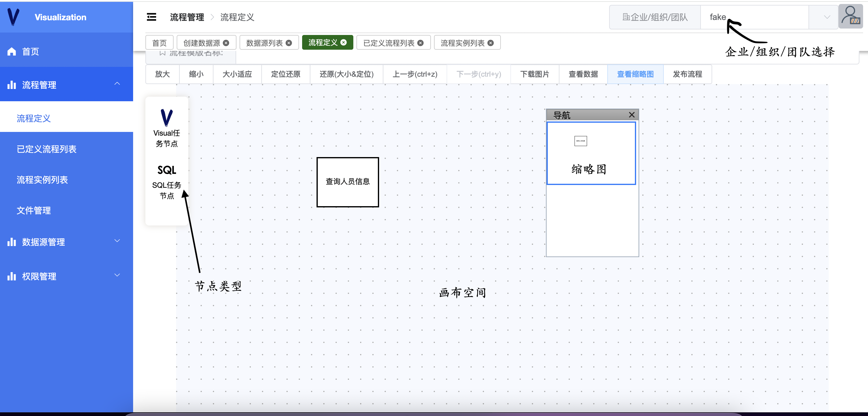Image resolution: width=868 pixels, height=416 pixels.
Task: Click the 放大 zoom-in button
Action: click(163, 74)
